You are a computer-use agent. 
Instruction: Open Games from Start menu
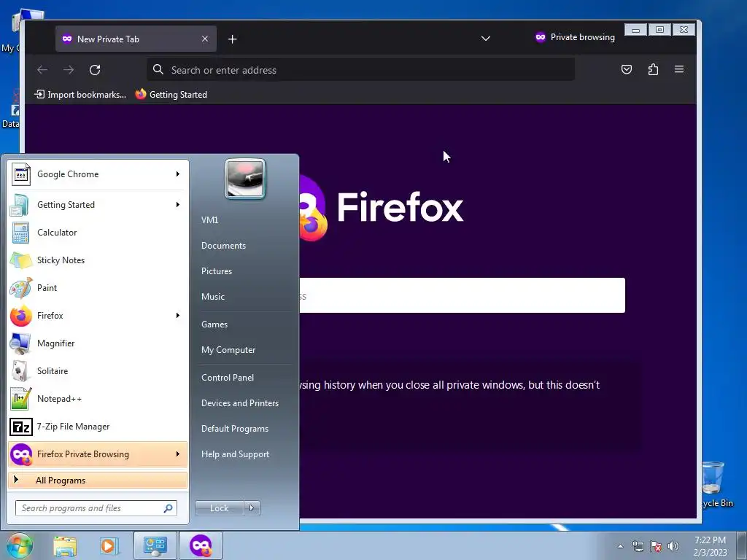[x=214, y=324]
